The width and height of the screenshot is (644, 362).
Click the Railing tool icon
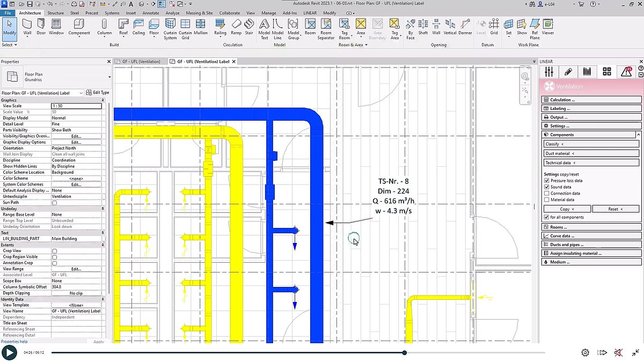point(220,27)
